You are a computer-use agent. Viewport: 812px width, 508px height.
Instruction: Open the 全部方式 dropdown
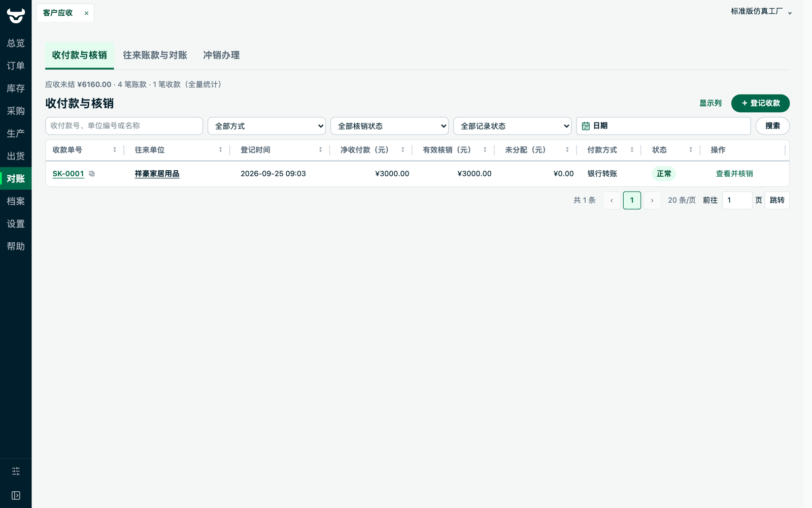tap(266, 126)
